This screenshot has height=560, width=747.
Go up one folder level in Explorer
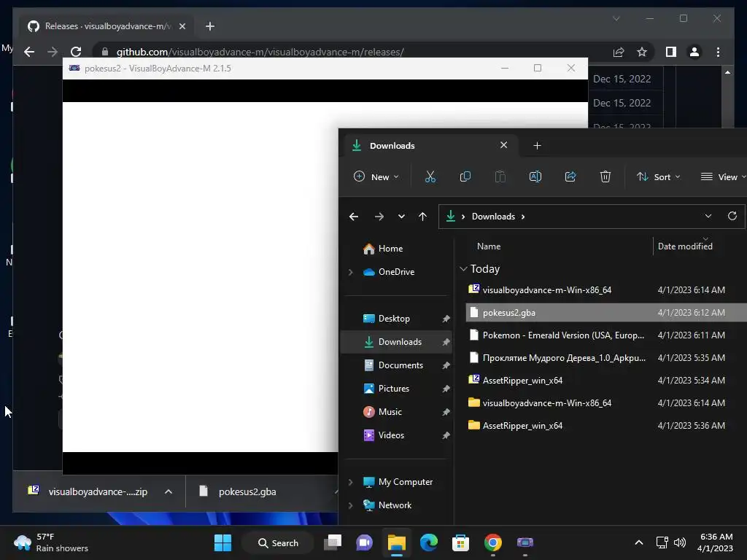tap(422, 217)
